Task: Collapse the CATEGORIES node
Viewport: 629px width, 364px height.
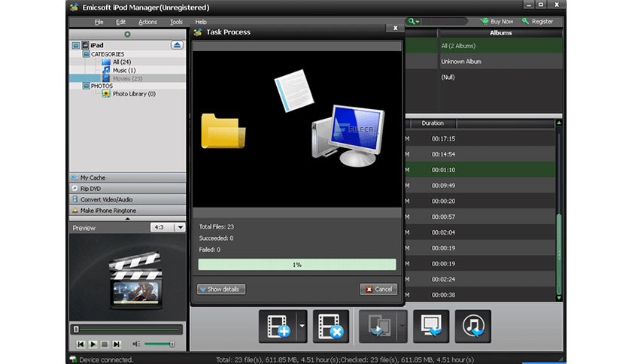Action: click(87, 53)
